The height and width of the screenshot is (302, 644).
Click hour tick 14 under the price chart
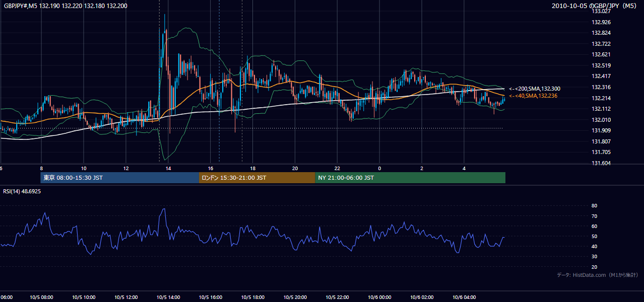pyautogui.click(x=168, y=168)
